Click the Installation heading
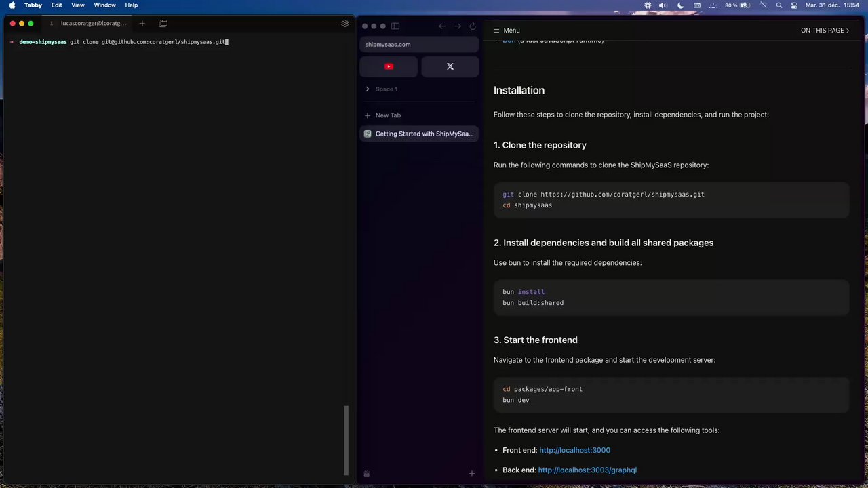 (519, 90)
